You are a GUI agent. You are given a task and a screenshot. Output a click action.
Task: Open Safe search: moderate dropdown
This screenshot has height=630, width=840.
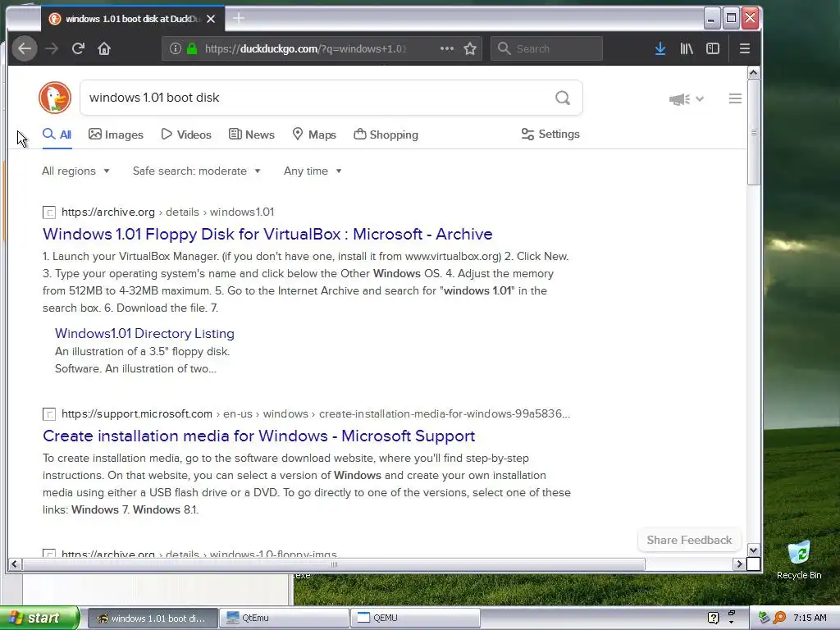click(197, 171)
